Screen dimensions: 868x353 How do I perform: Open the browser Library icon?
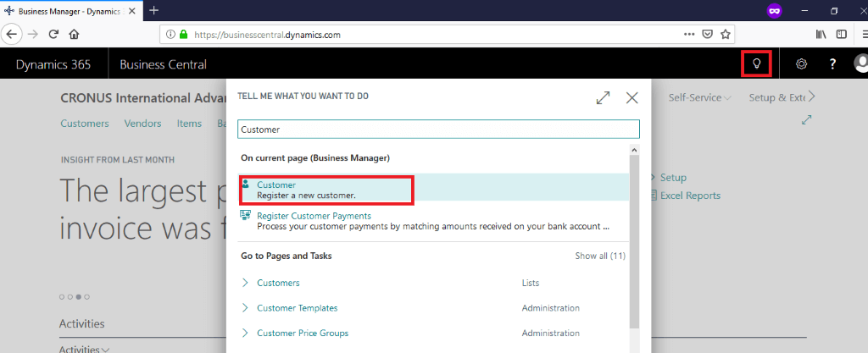click(821, 34)
